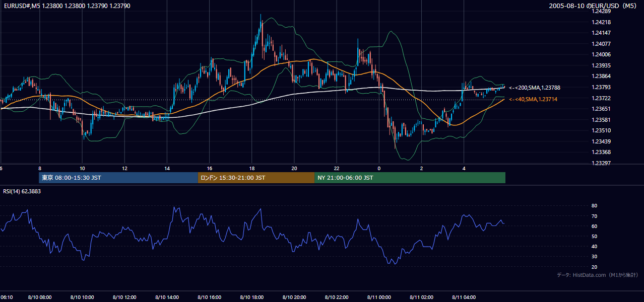Click price axis value 1.24218

tap(602, 22)
